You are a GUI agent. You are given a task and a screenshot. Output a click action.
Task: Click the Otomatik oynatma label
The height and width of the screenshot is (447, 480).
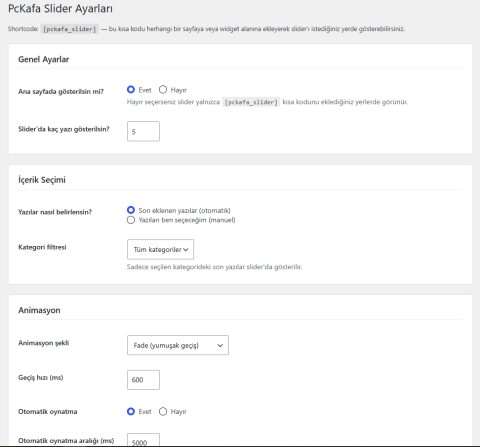(x=48, y=412)
